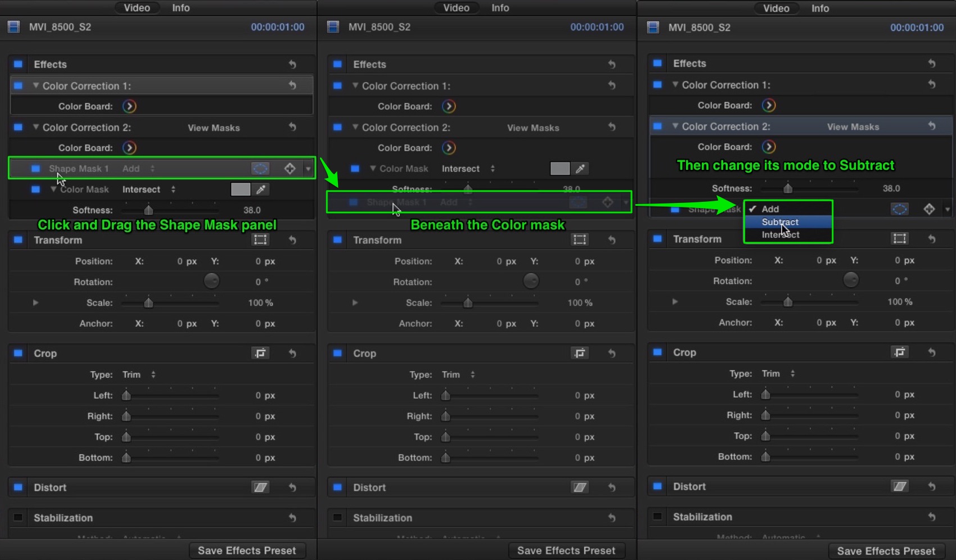Image resolution: width=956 pixels, height=560 pixels.
Task: Select Color Mask eyedropper in left panel
Action: 260,189
